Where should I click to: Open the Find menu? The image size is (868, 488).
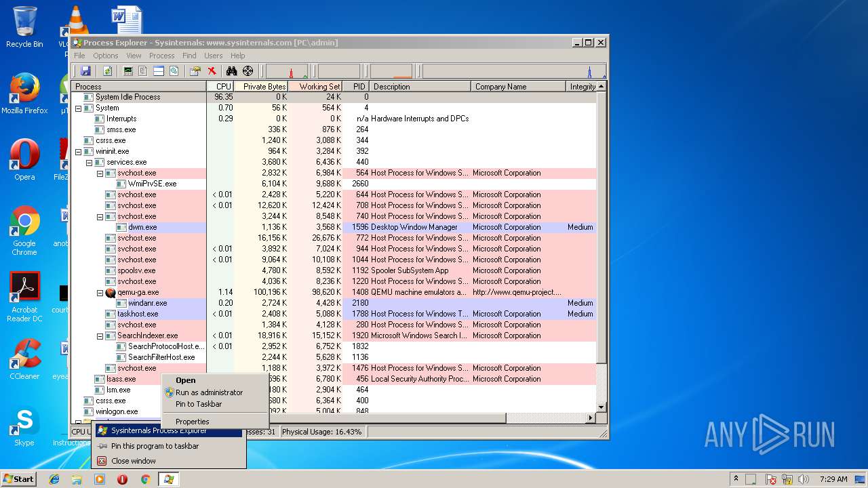(189, 56)
